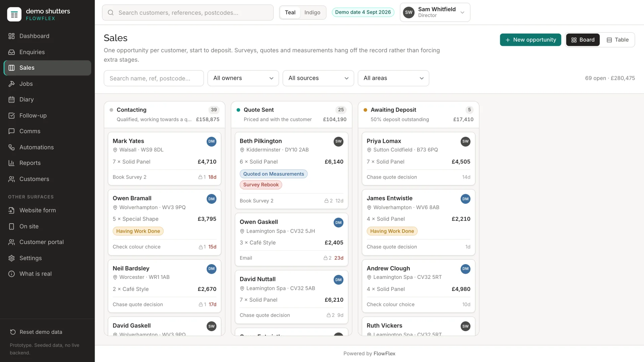The width and height of the screenshot is (644, 362).
Task: Focus the Search name, ref, postcode field
Action: (154, 78)
